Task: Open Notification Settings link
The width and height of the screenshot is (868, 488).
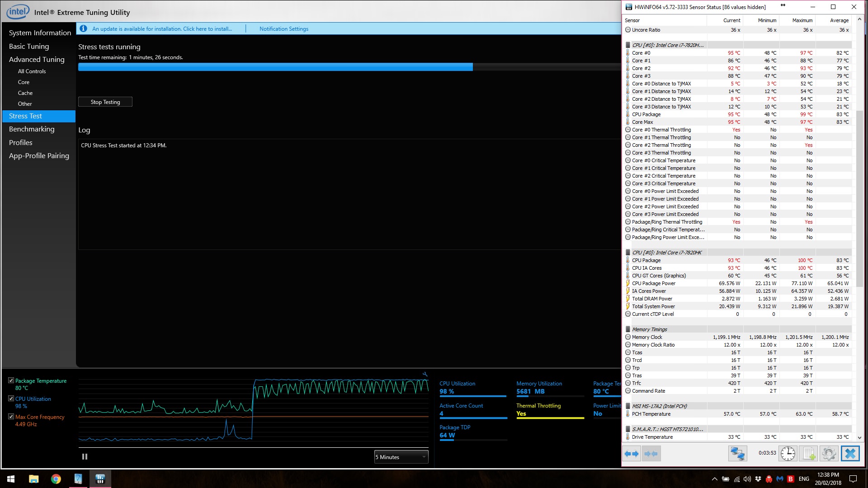Action: [x=284, y=28]
